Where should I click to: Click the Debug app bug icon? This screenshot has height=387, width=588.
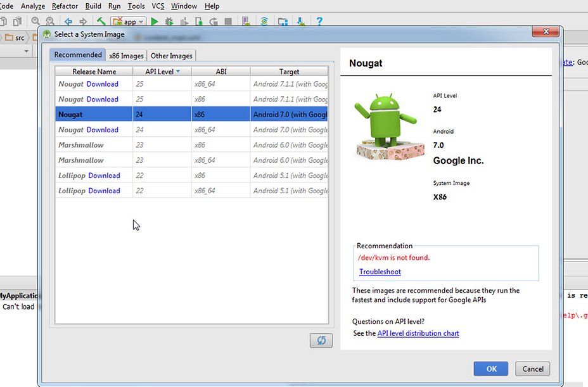coord(169,22)
